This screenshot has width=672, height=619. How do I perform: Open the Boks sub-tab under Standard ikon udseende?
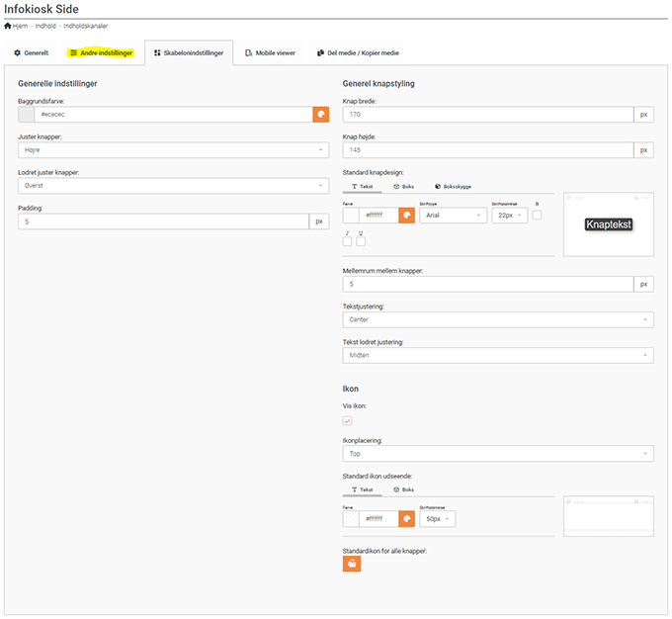coord(403,489)
